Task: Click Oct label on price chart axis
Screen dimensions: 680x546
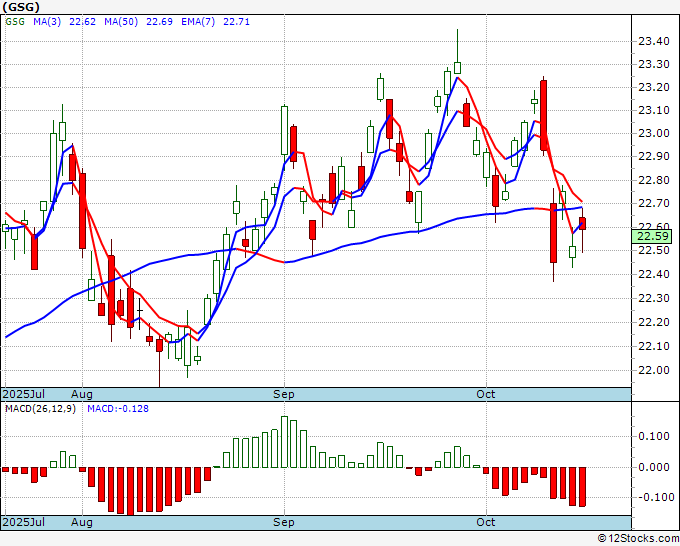Action: pyautogui.click(x=486, y=394)
